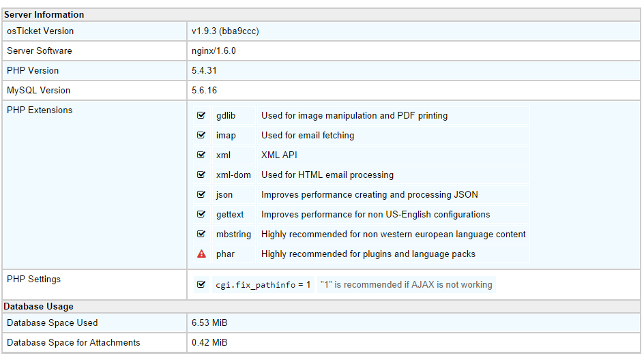Click the gdlib extension check icon
The image size is (644, 362).
pyautogui.click(x=201, y=116)
